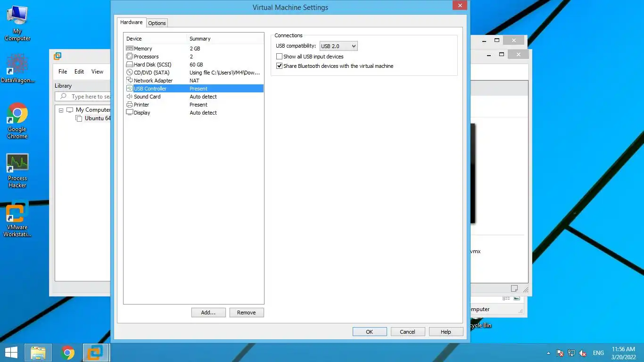The width and height of the screenshot is (644, 362).
Task: Click the Remove button
Action: pos(247,313)
